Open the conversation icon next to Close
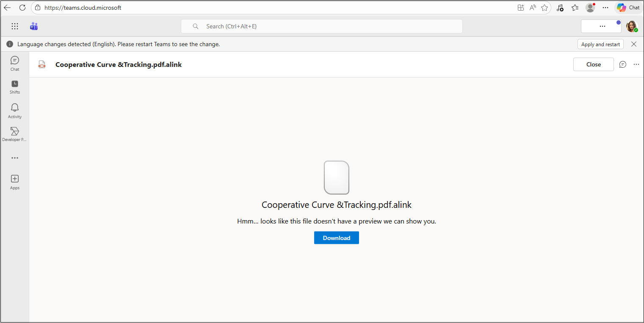This screenshot has width=644, height=323. (x=623, y=64)
